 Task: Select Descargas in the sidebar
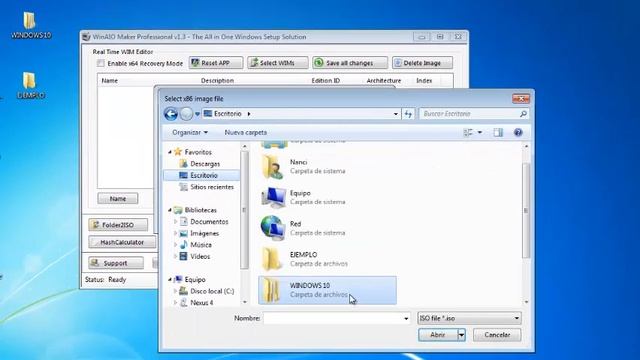[x=205, y=164]
